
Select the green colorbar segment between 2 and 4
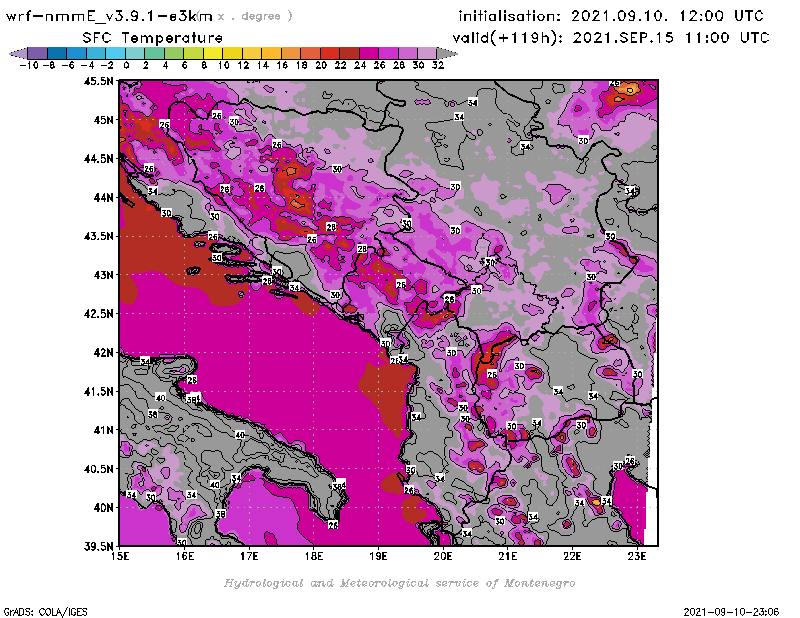click(155, 53)
